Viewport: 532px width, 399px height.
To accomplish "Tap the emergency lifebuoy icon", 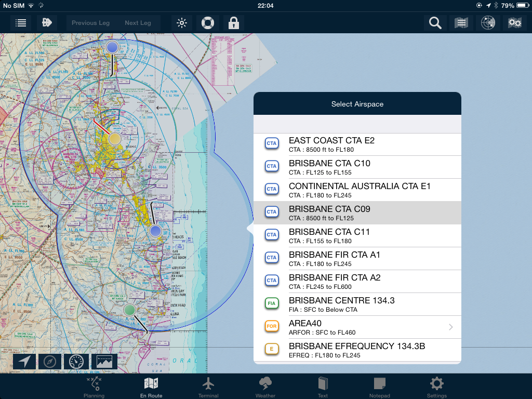I will coord(207,23).
